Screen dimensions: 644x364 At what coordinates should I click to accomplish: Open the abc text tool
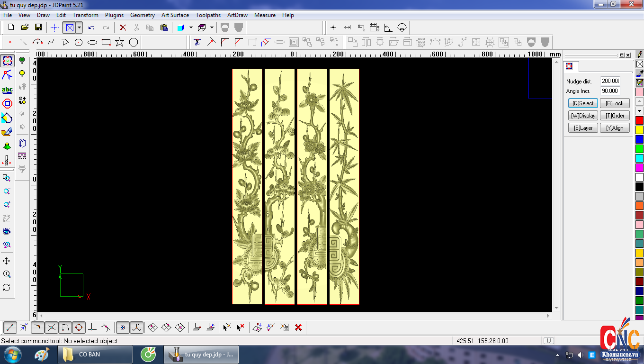(x=7, y=90)
